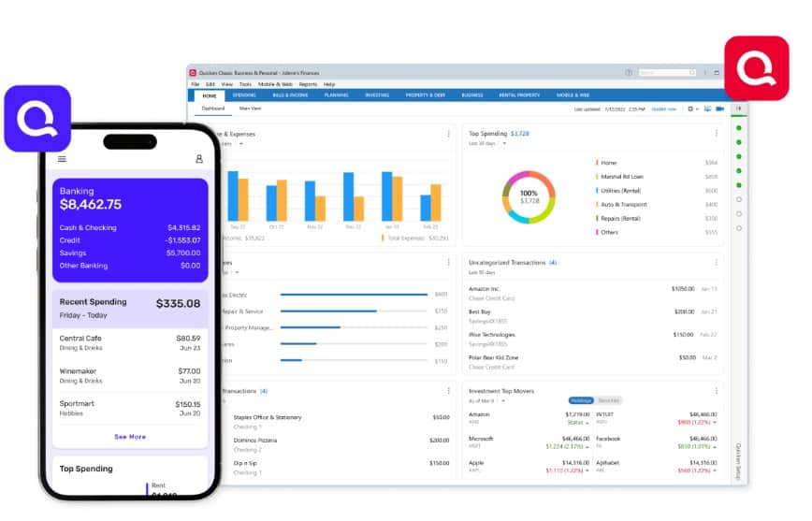Open the Reports menu
Viewport: 812px width, 521px height.
point(308,84)
